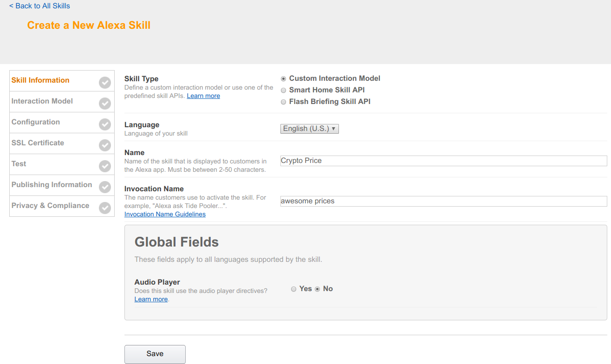This screenshot has height=364, width=611.
Task: Click the Smart Home Skill API label text
Action: click(x=327, y=90)
